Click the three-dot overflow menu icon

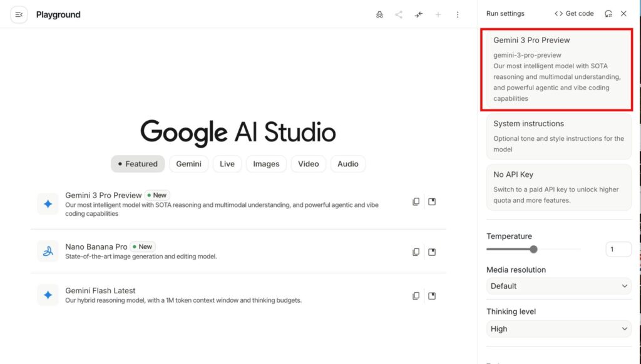(x=458, y=14)
